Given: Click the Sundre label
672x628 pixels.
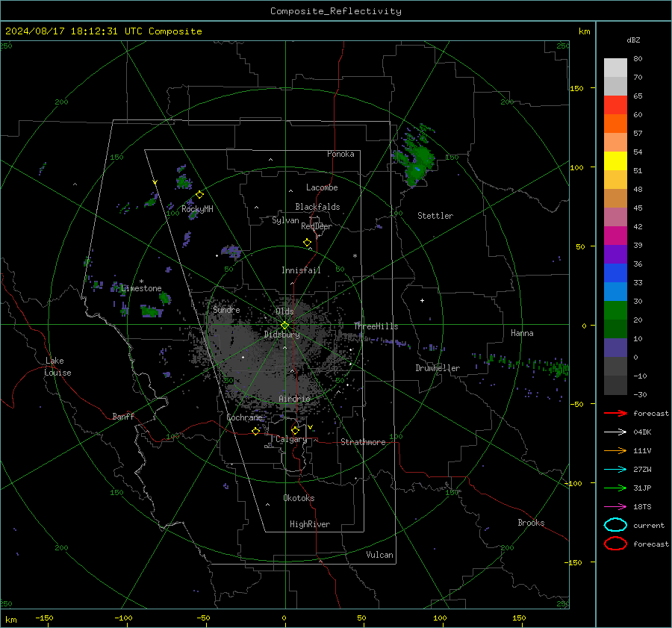Looking at the screenshot, I should coord(226,309).
